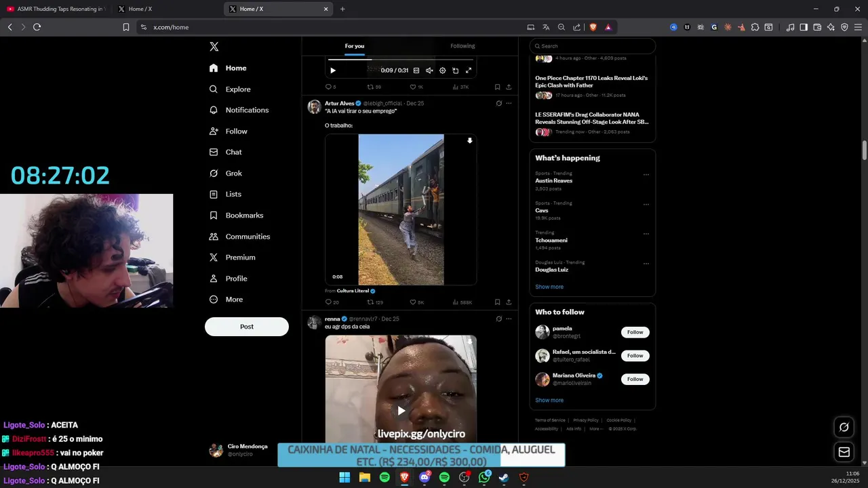Viewport: 868px width, 488px height.
Task: Follow pamela @brontegrl
Action: 635,332
